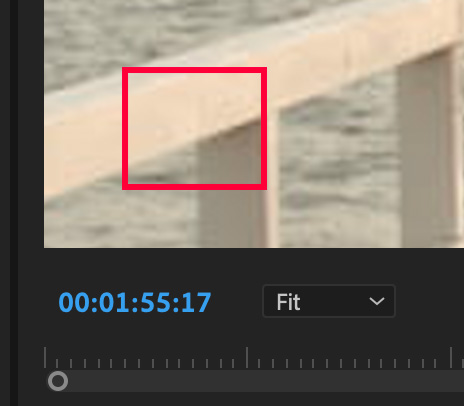
Task: Click the red rectangle's top border
Action: click(x=194, y=70)
